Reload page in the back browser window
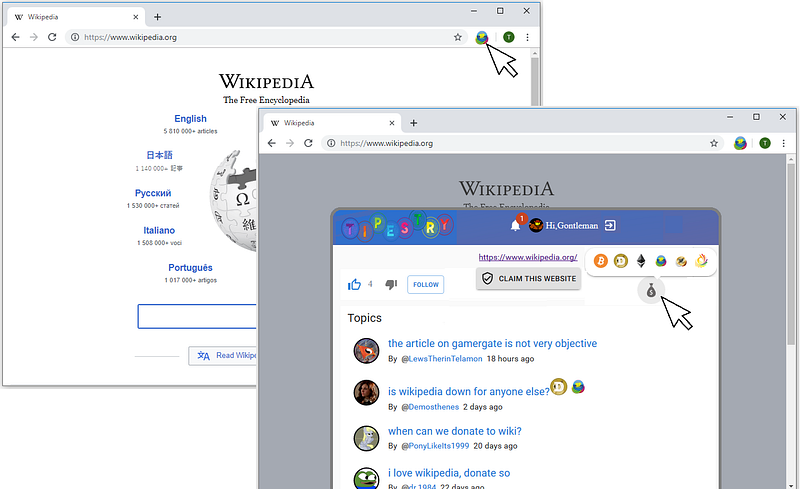Screen dimensions: 800x489 pyautogui.click(x=52, y=37)
